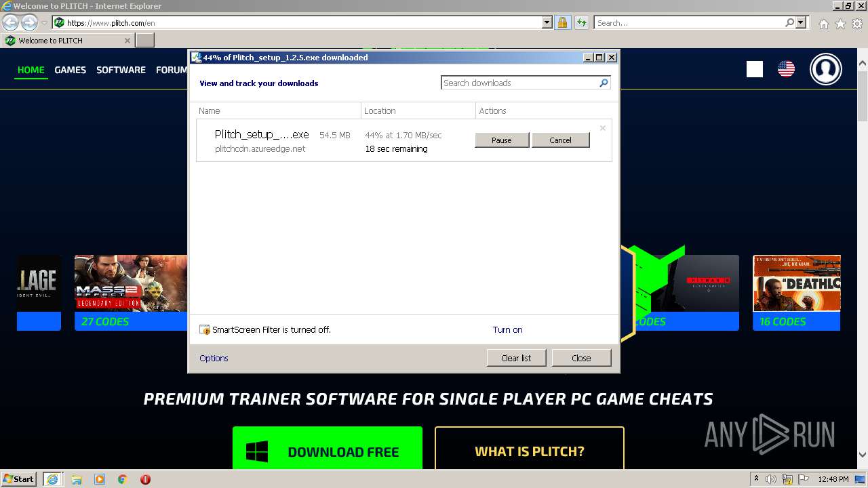Click the 16 CODES label
The image size is (868, 488).
[x=783, y=322]
